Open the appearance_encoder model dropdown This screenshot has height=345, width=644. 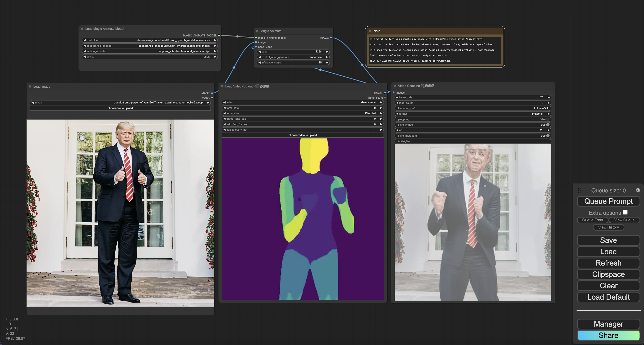click(150, 46)
